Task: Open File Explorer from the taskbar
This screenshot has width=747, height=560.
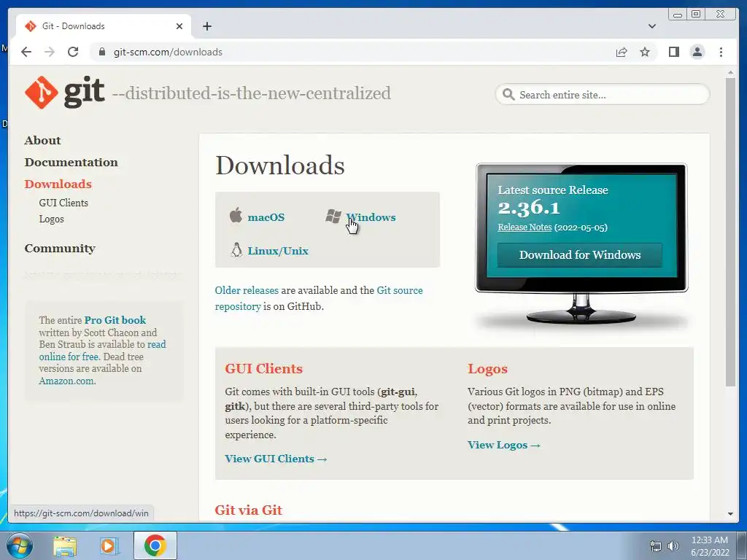Action: point(65,545)
